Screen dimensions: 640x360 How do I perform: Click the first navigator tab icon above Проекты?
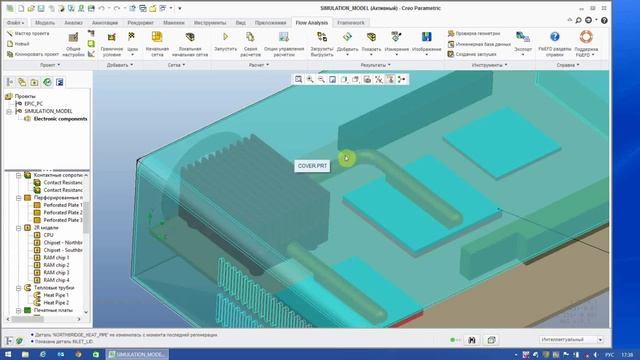click(10, 82)
